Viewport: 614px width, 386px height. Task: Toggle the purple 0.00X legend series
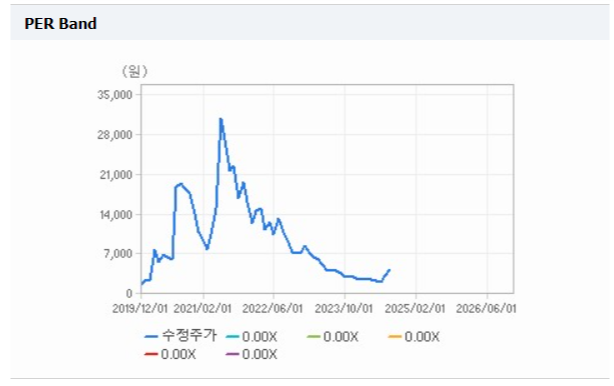pos(252,354)
